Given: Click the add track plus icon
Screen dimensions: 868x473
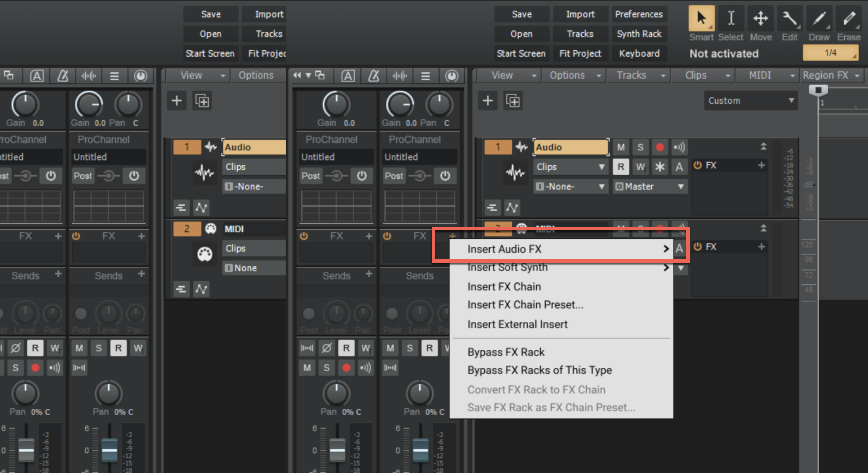Looking at the screenshot, I should click(487, 101).
